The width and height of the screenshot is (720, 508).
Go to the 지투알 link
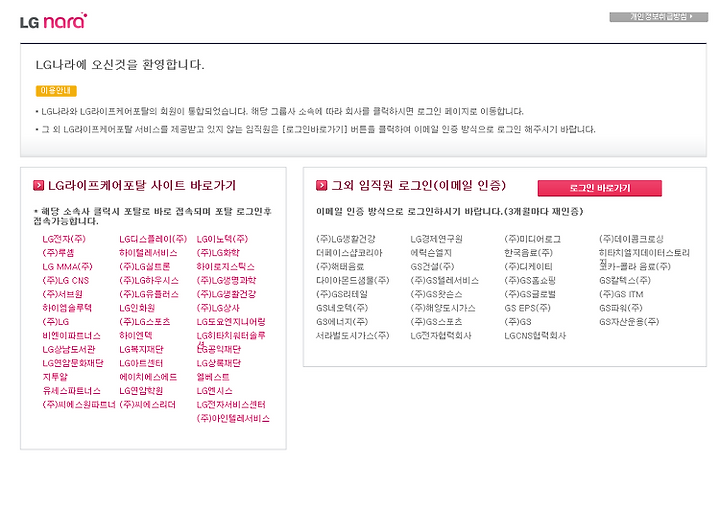point(55,377)
